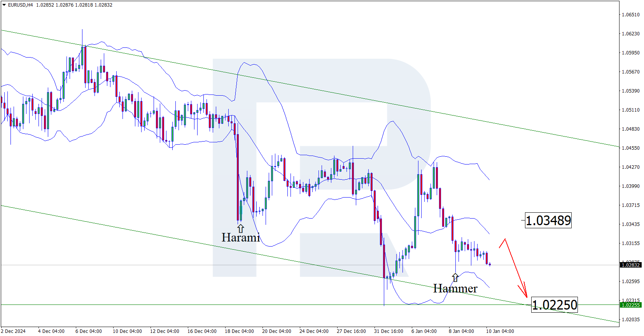
Task: Click the OHLC values 1.02852 1.02876 1.02818 1.02832
Action: click(x=74, y=5)
